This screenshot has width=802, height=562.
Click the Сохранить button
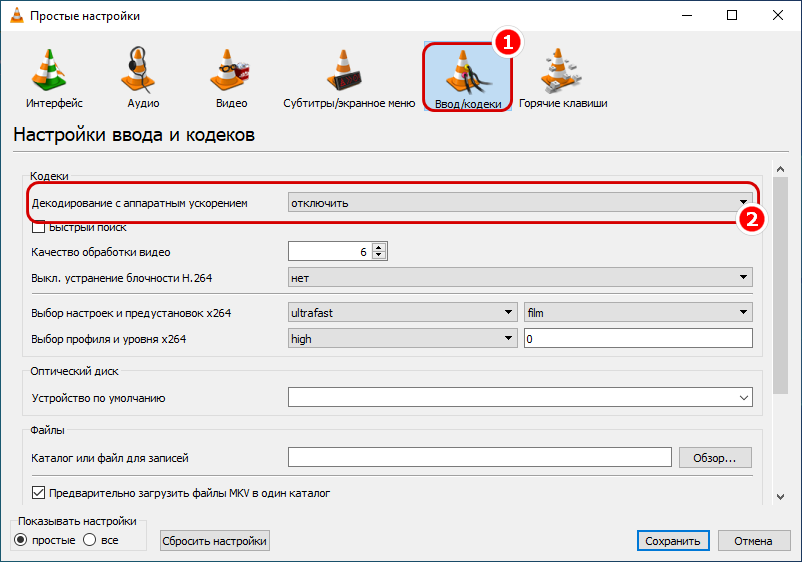click(x=673, y=541)
